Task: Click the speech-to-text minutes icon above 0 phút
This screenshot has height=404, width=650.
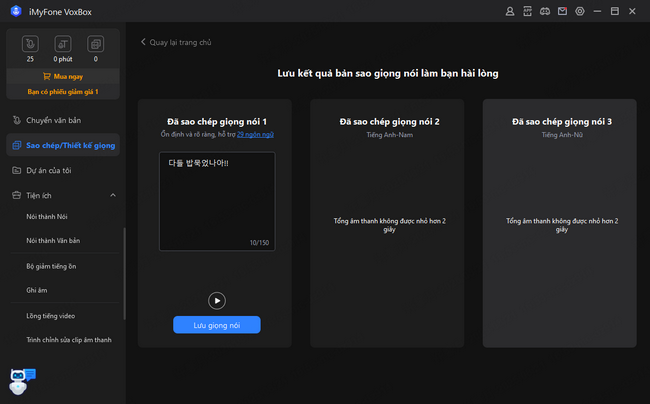Action: coord(63,44)
